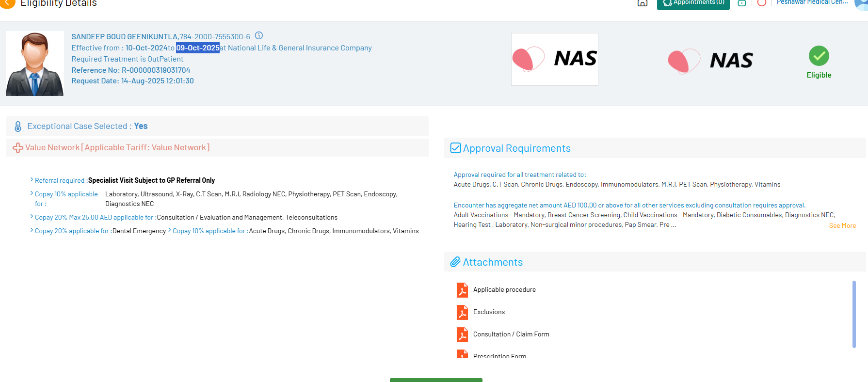The height and width of the screenshot is (382, 868).
Task: Click the boxed NAS insurer logo
Action: (555, 59)
